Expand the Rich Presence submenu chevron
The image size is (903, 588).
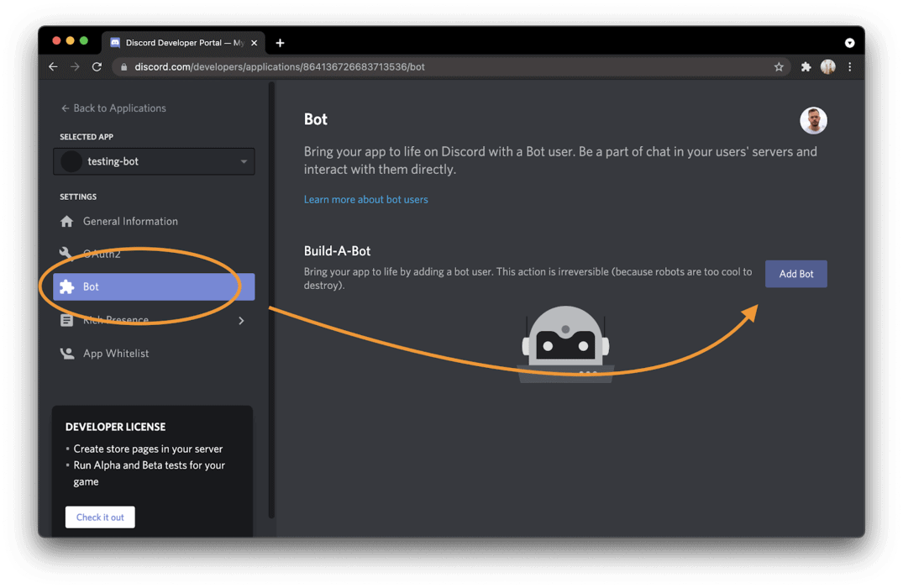241,321
